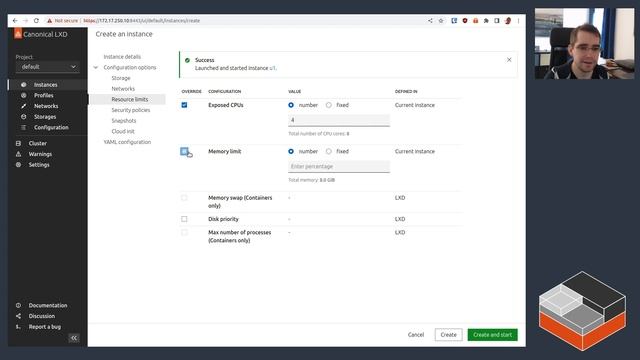Click the Cluster sidebar icon
640x360 pixels.
coord(18,143)
